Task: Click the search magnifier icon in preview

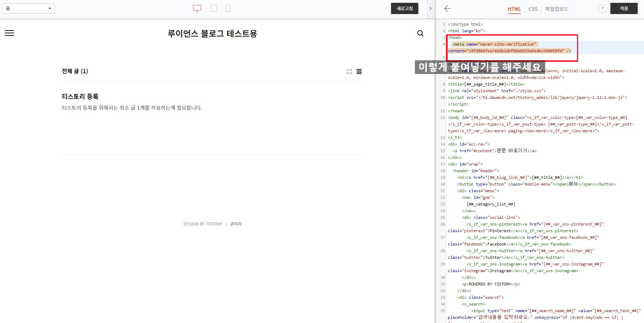Action: click(x=420, y=33)
